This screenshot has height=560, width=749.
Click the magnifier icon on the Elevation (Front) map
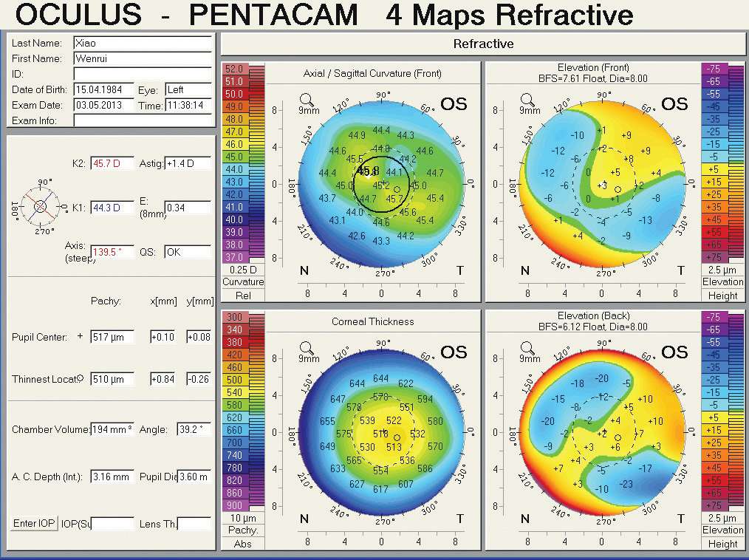click(527, 100)
